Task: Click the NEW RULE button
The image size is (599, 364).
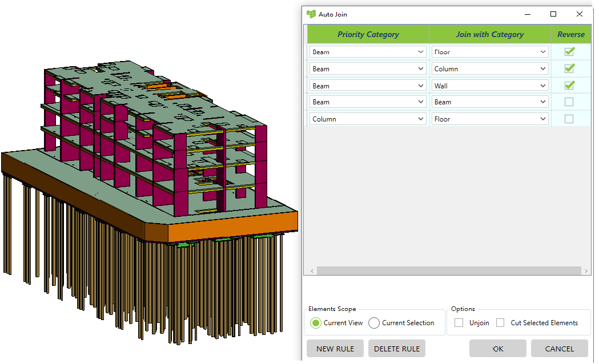Action: click(335, 348)
